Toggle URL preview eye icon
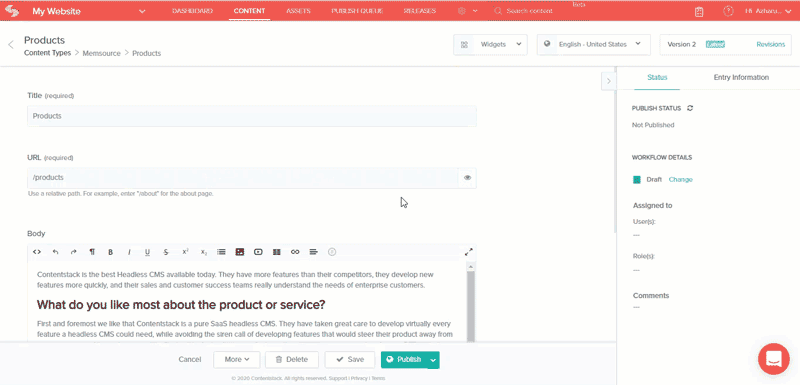Image resolution: width=800 pixels, height=385 pixels. (467, 178)
